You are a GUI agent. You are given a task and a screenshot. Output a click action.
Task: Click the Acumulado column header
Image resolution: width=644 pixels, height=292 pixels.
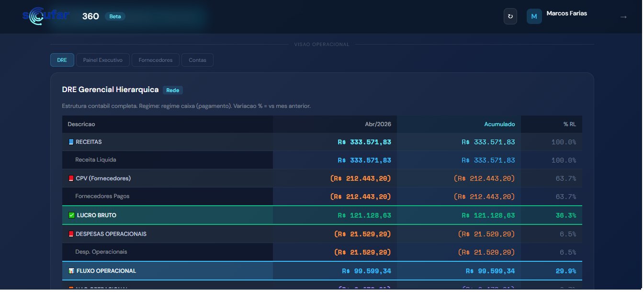tap(499, 124)
